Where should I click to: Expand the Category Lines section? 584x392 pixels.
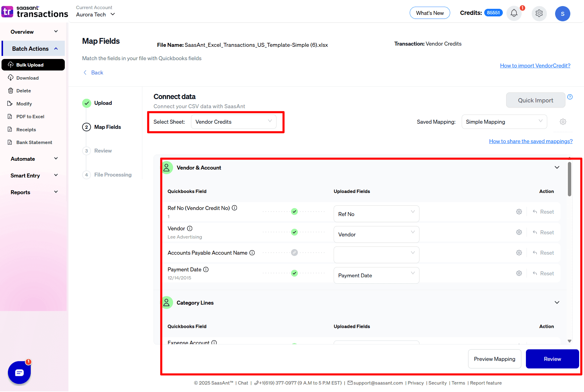[x=557, y=302]
